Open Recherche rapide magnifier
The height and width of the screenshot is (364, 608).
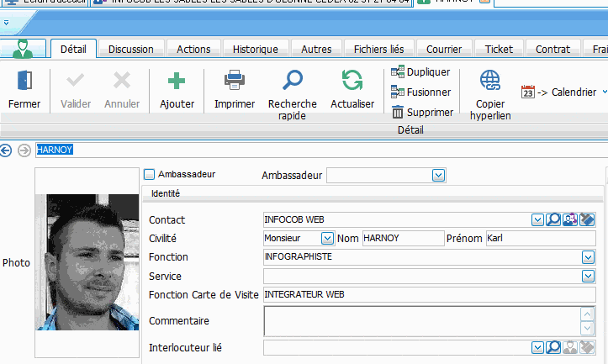pyautogui.click(x=292, y=82)
